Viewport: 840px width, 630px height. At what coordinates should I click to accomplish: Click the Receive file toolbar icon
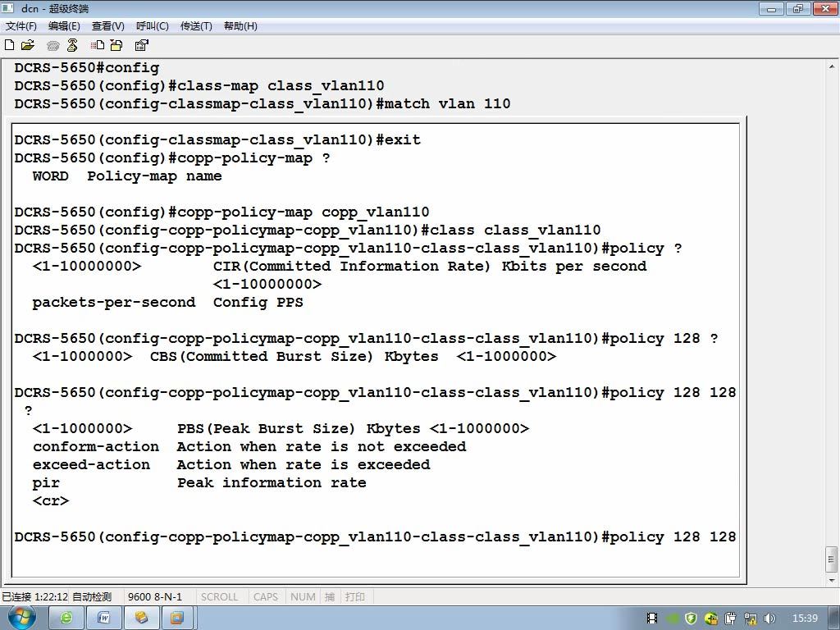coord(116,45)
